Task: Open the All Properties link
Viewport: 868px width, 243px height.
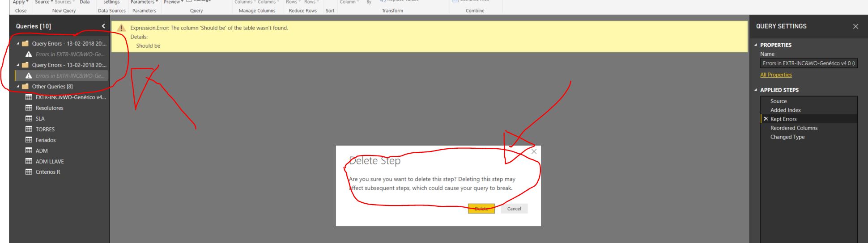Action: coord(776,75)
